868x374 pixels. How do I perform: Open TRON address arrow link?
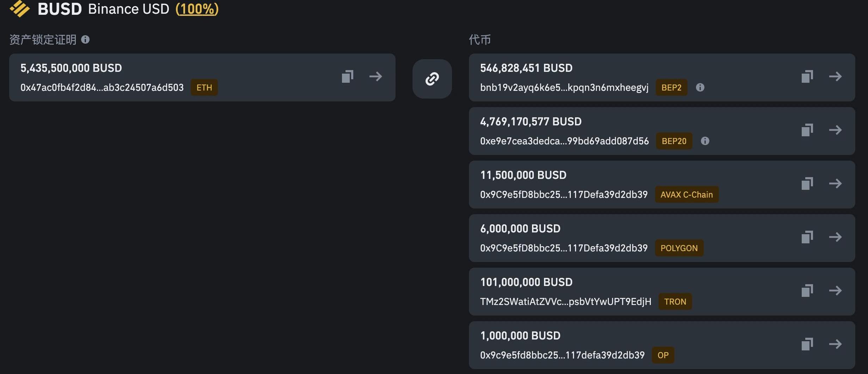(x=835, y=291)
